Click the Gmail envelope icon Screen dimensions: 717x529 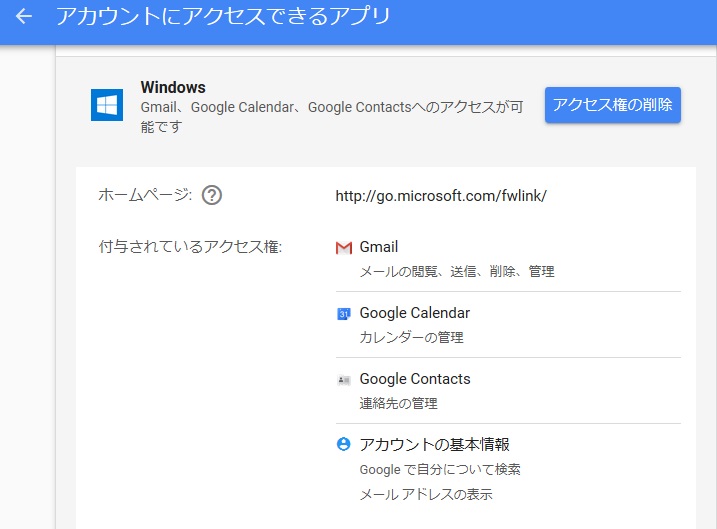344,247
